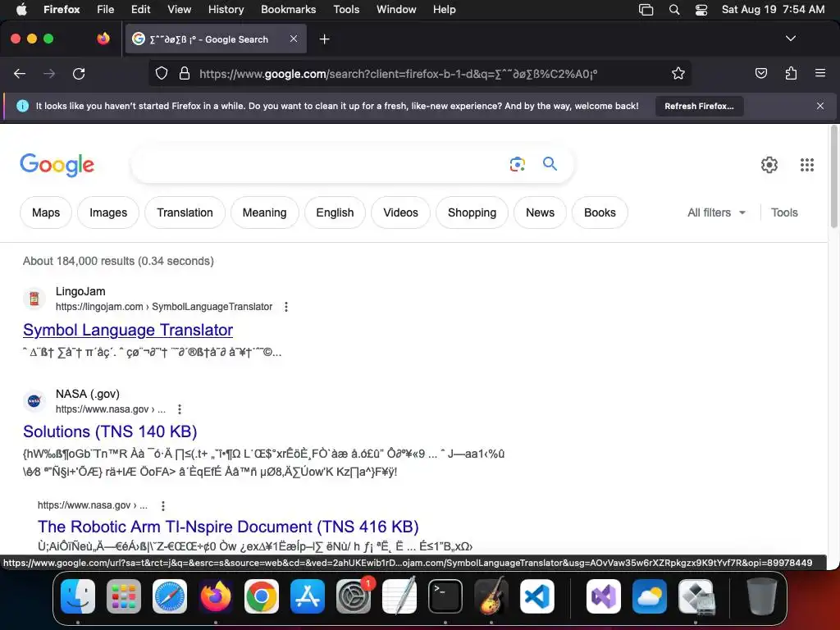Screen dimensions: 840x630
Task: Open App Store from the dock
Action: pos(308,596)
